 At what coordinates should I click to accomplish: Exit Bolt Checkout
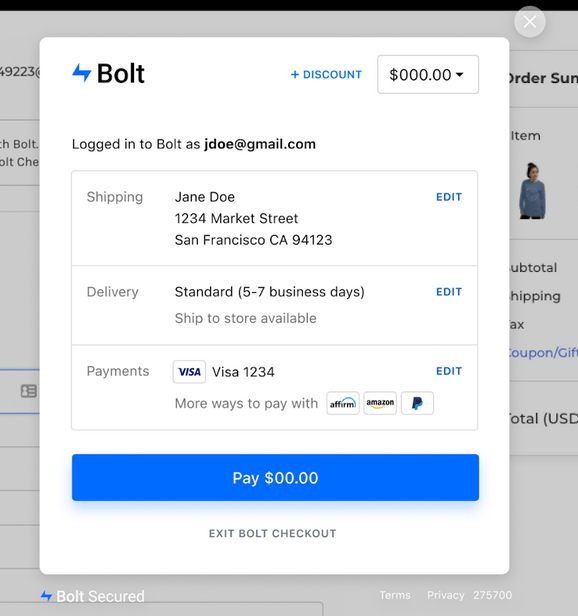(273, 534)
